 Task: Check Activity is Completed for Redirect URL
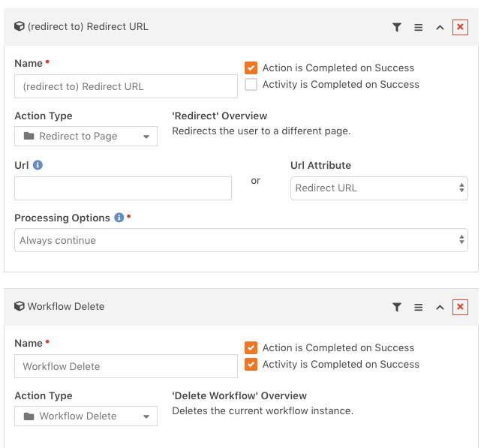pos(251,84)
